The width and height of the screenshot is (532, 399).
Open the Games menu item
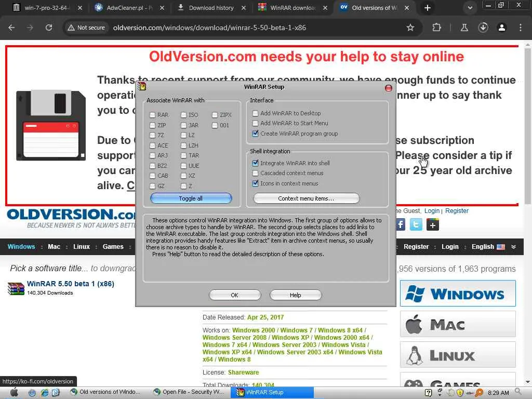click(113, 247)
